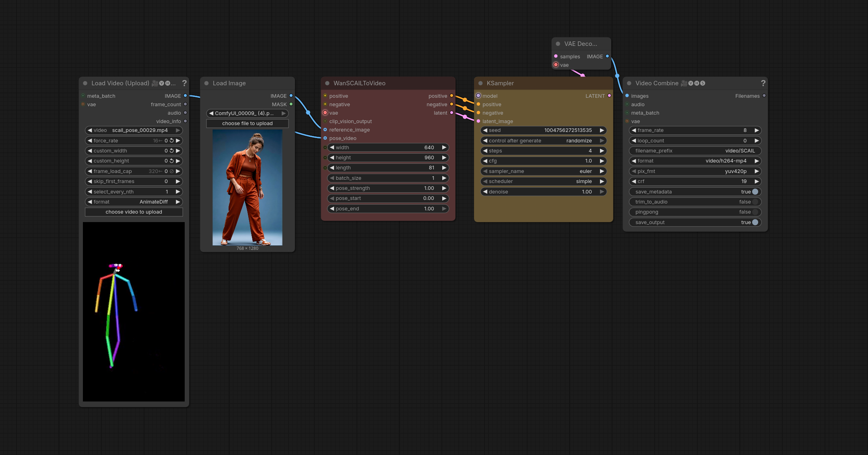Click VAE Decode vae input socket
Viewport: 868px width, 455px height.
[x=556, y=65]
